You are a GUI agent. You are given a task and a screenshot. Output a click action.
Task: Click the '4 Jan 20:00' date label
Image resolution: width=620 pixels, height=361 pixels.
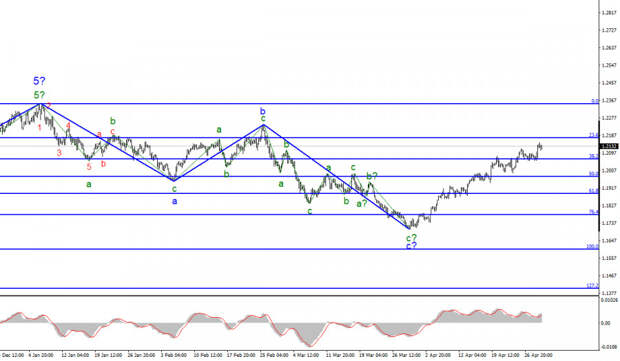41,355
